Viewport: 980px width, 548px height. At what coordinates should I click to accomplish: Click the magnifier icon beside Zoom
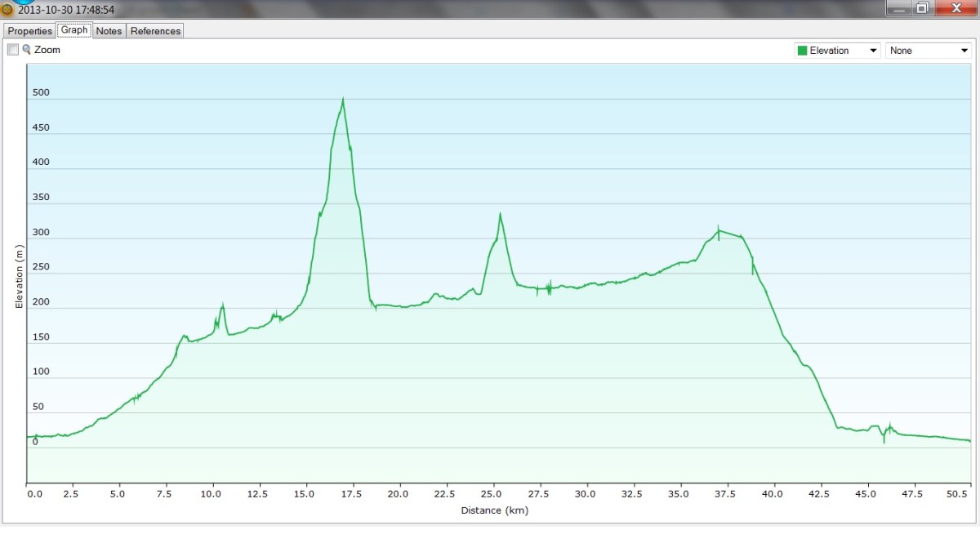(27, 50)
